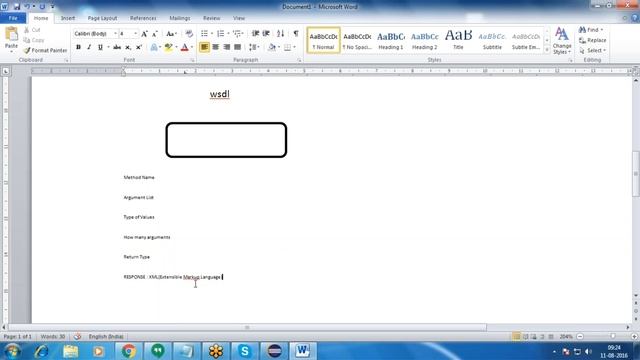Toggle Italic formatting
Image resolution: width=640 pixels, height=360 pixels.
click(89, 47)
